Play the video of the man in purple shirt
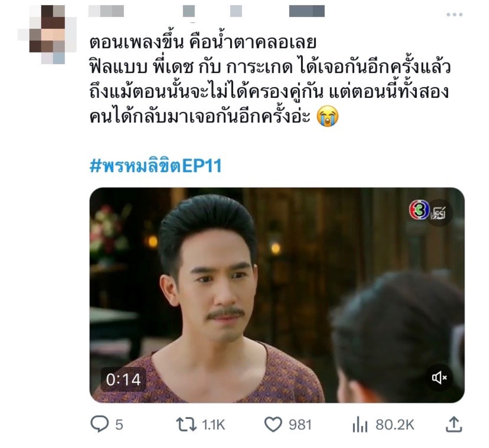The width and height of the screenshot is (489, 448). click(277, 295)
